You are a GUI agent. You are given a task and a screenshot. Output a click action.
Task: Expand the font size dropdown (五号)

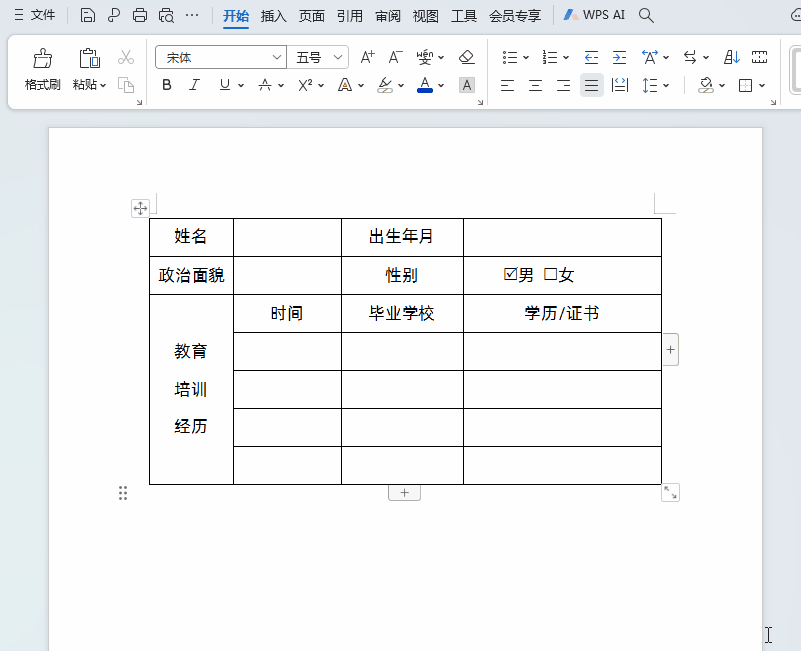(339, 57)
